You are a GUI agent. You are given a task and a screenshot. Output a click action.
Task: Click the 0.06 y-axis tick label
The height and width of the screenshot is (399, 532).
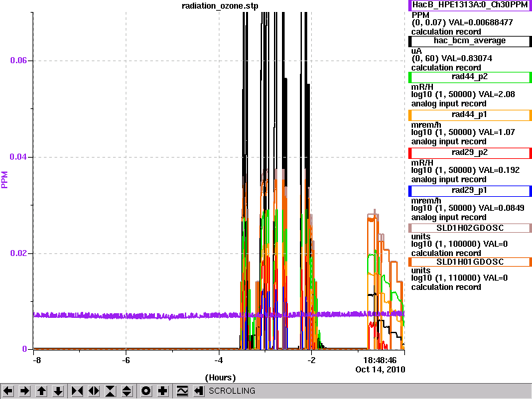coord(19,61)
